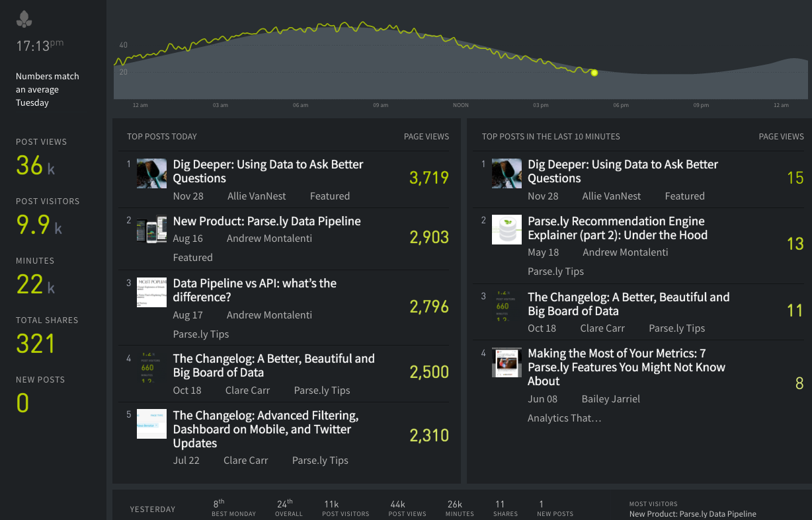Click the 2,500 page views value
The height and width of the screenshot is (520, 812).
pos(429,372)
